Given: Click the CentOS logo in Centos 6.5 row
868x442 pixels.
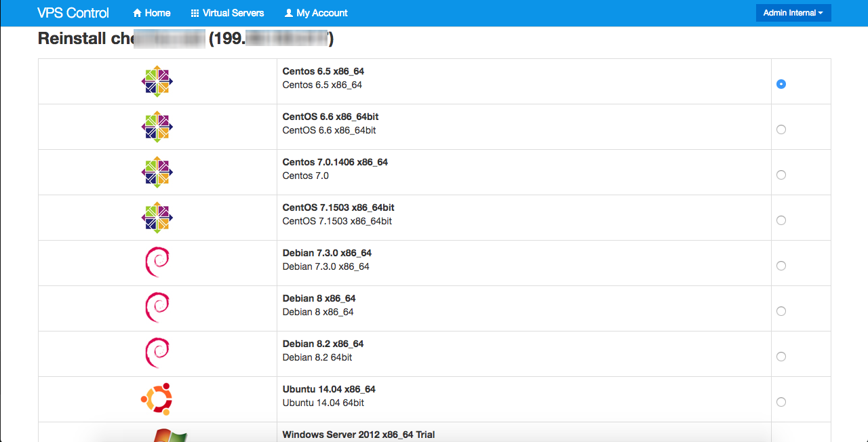Looking at the screenshot, I should (157, 81).
